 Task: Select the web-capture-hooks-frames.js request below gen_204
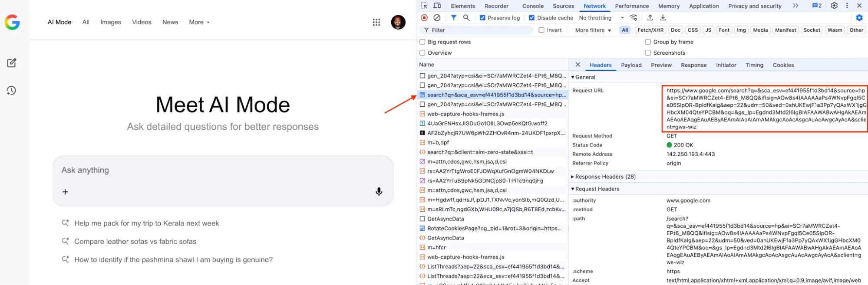tap(493, 114)
